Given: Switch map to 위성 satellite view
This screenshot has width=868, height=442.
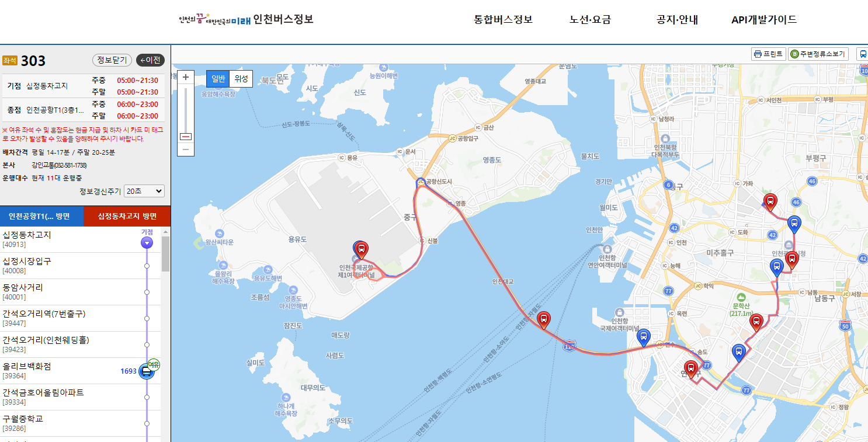Looking at the screenshot, I should click(241, 79).
